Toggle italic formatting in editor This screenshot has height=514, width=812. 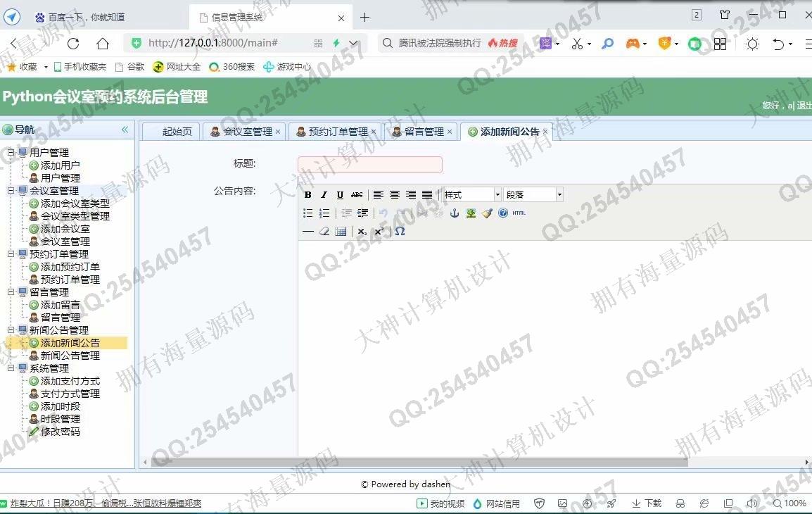click(x=324, y=195)
